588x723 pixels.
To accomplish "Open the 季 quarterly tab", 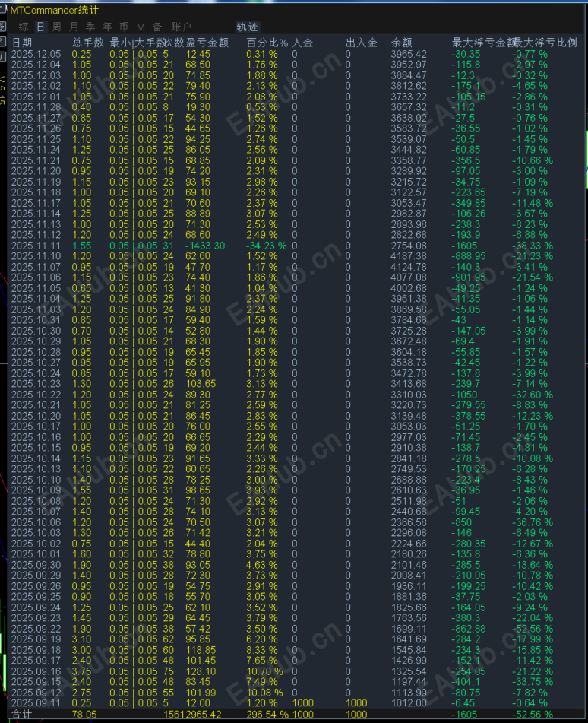I will pyautogui.click(x=90, y=27).
